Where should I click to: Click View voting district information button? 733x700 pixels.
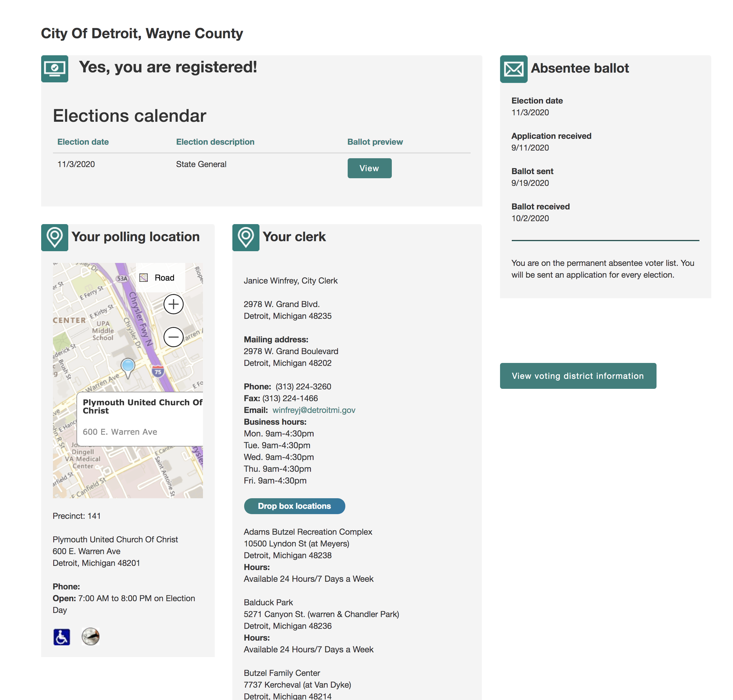click(578, 376)
